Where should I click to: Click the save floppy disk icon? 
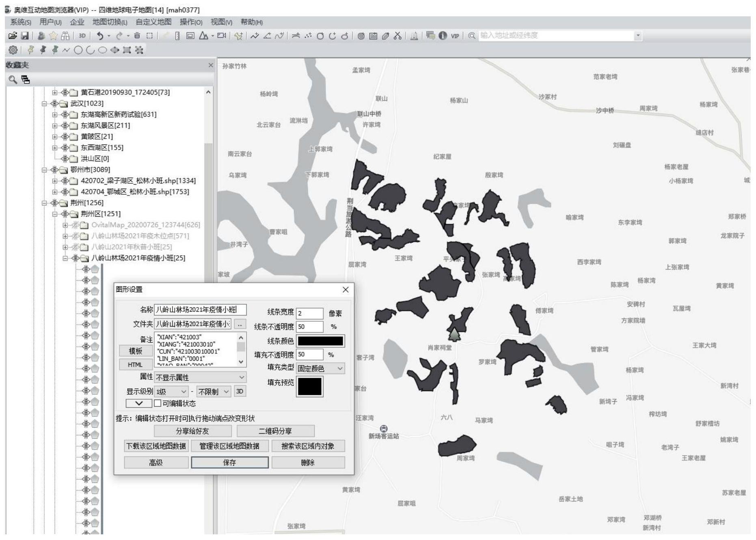click(25, 36)
